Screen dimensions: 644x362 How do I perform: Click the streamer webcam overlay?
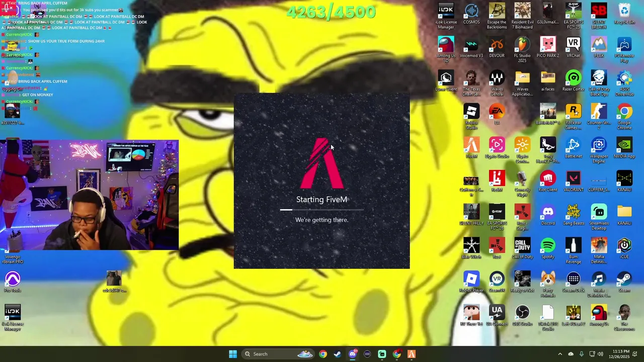[x=89, y=195]
